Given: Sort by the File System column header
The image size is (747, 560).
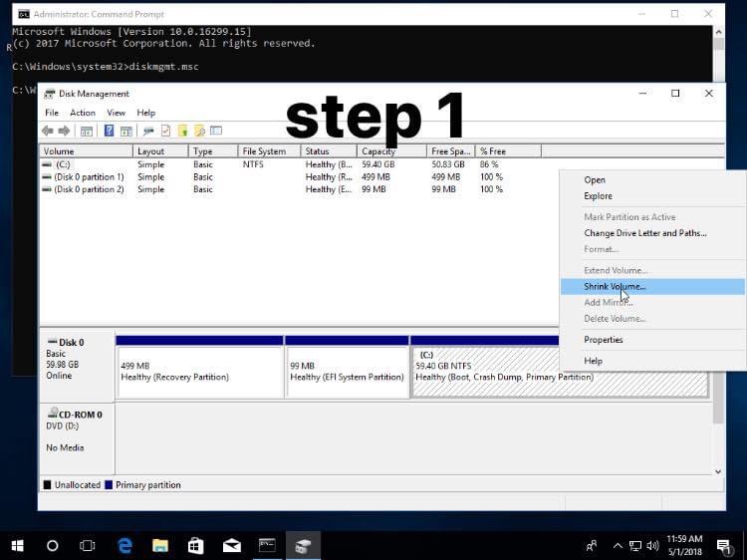Looking at the screenshot, I should (x=269, y=151).
